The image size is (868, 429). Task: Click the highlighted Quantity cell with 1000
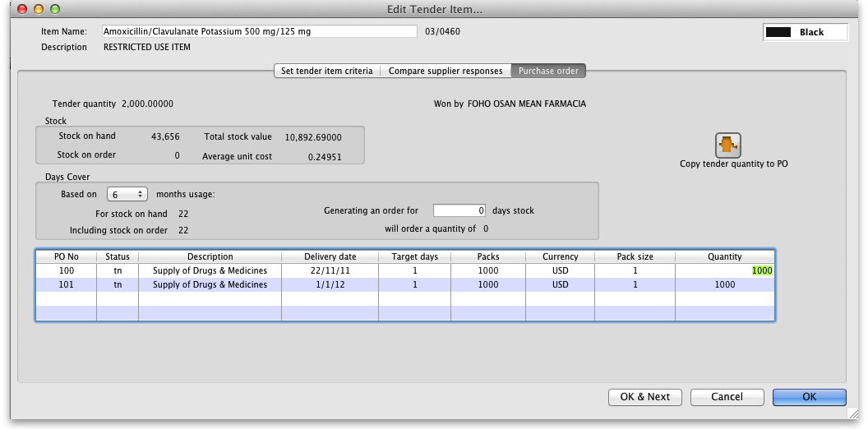click(x=761, y=270)
